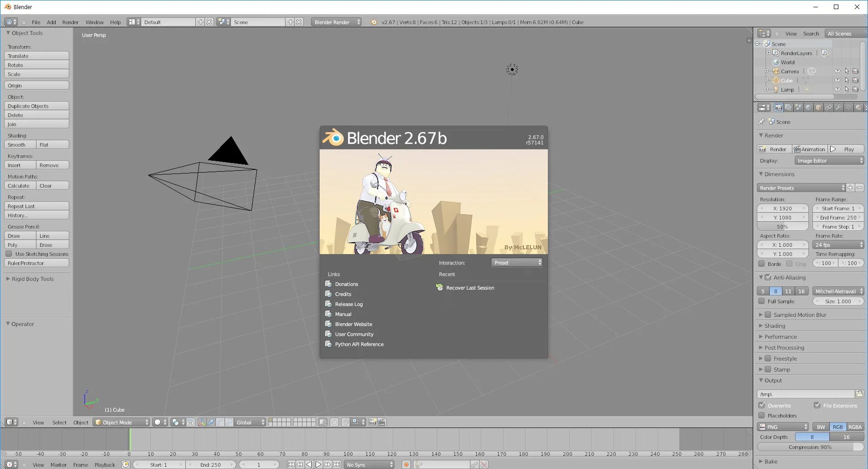
Task: Enable the Placeholders checkbox
Action: 761,415
